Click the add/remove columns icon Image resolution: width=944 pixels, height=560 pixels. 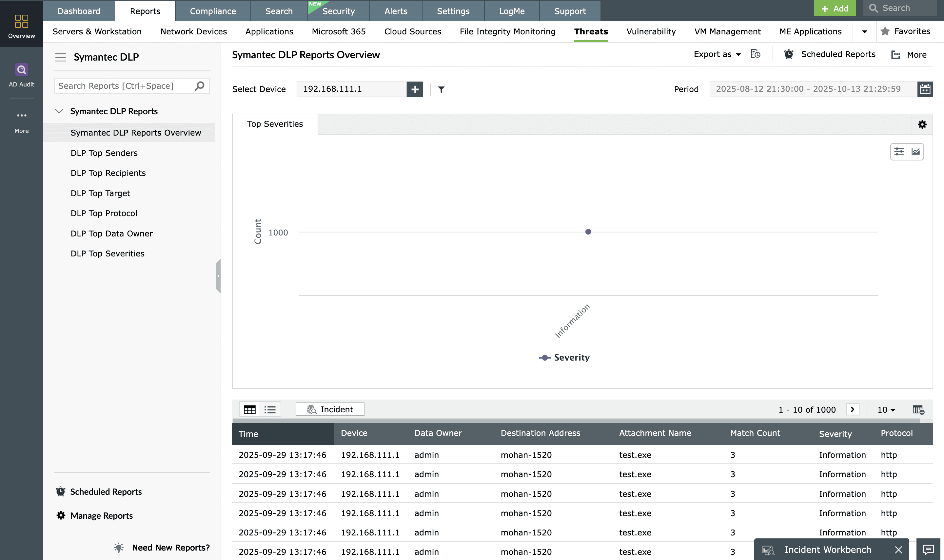[x=918, y=409]
